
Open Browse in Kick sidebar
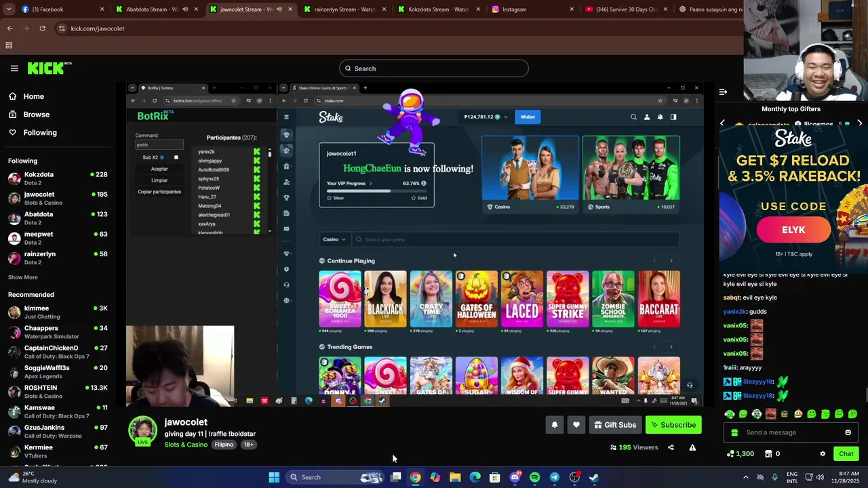click(x=29, y=115)
